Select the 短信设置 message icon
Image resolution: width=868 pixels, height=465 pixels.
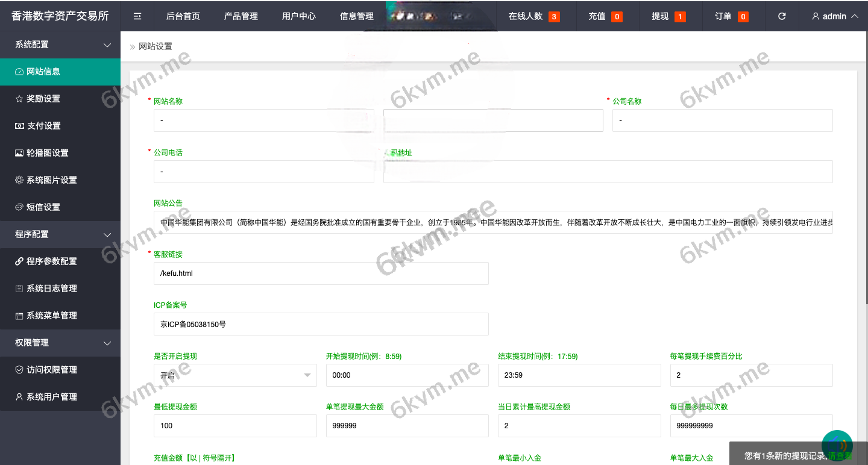click(x=19, y=207)
